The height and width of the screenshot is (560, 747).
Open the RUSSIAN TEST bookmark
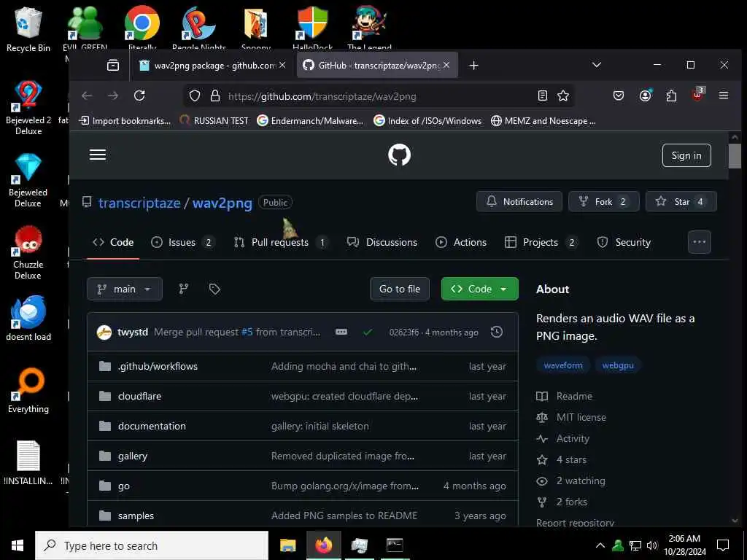(214, 121)
